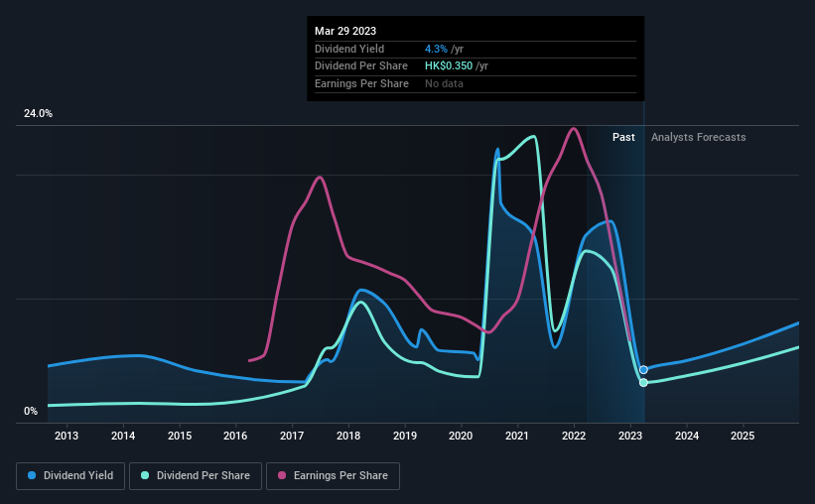The height and width of the screenshot is (504, 815).
Task: Click the 2013 x-axis label
Action: coord(67,436)
